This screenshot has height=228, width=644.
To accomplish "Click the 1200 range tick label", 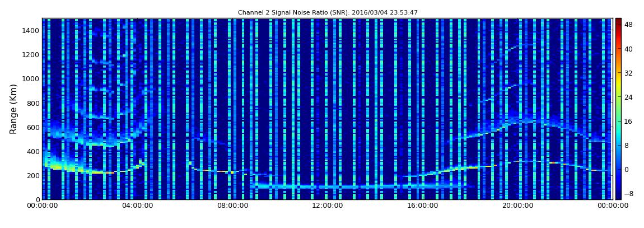I will [x=32, y=55].
